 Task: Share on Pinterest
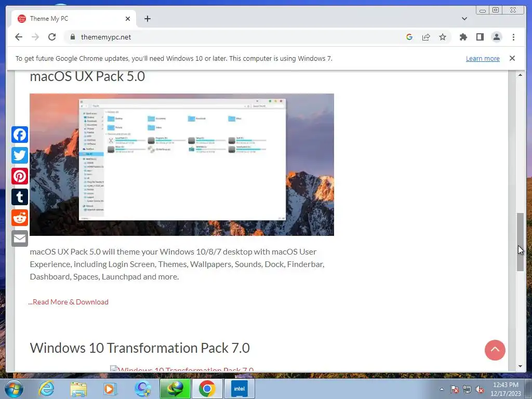pos(20,176)
